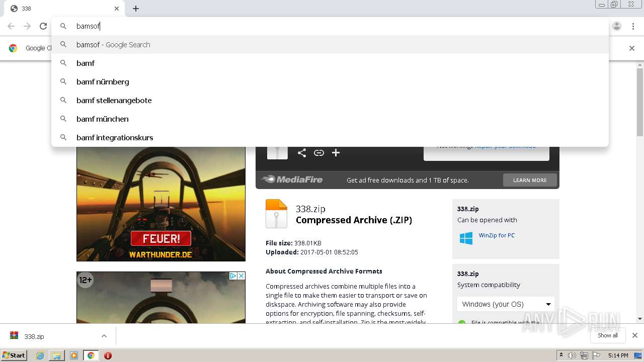Show hidden tray icons arrow
Screen dimensions: 644x362
click(x=561, y=355)
